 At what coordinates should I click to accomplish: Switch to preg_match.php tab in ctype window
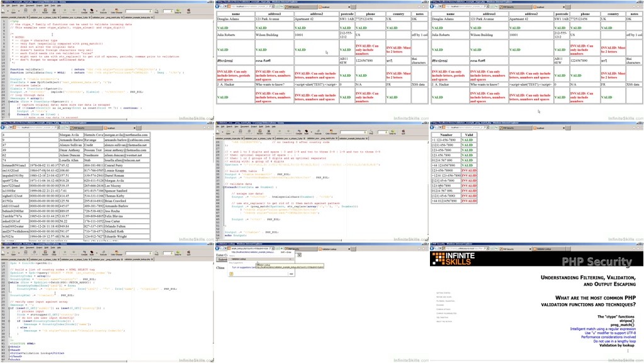click(107, 17)
